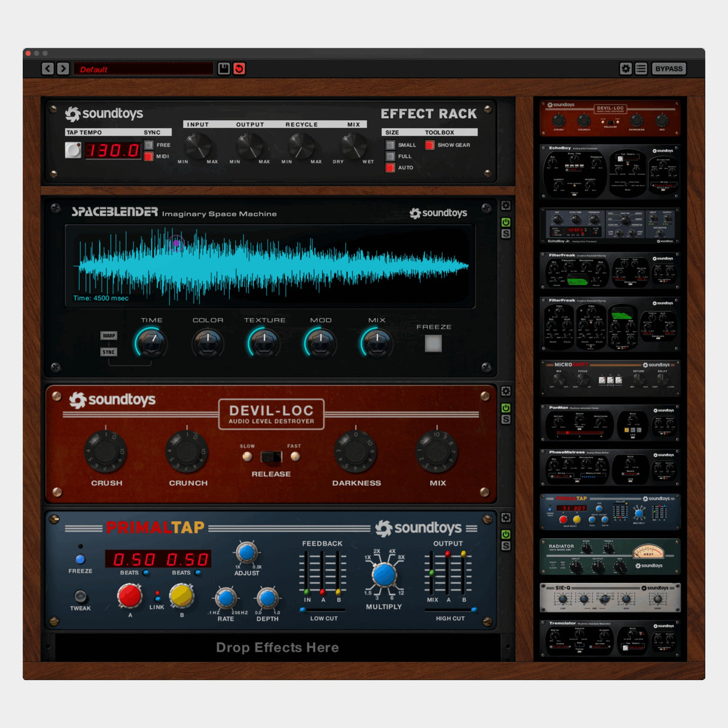The height and width of the screenshot is (728, 728).
Task: Tap the Tap Tempo pad
Action: pyautogui.click(x=73, y=150)
